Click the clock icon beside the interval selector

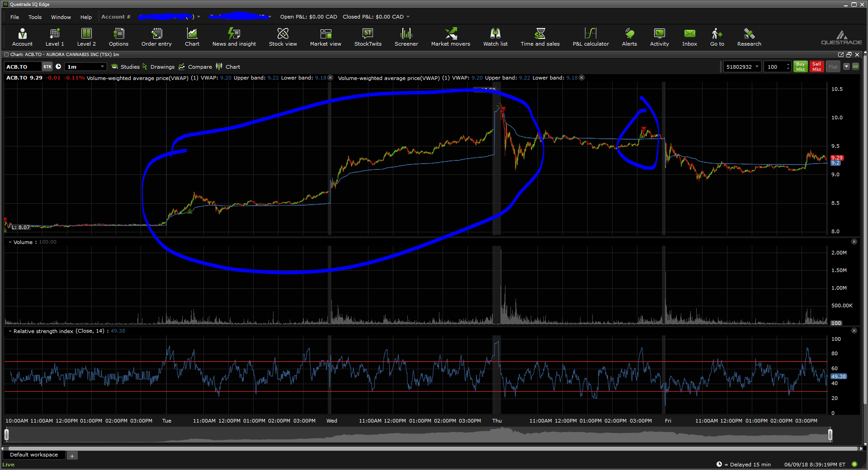58,66
